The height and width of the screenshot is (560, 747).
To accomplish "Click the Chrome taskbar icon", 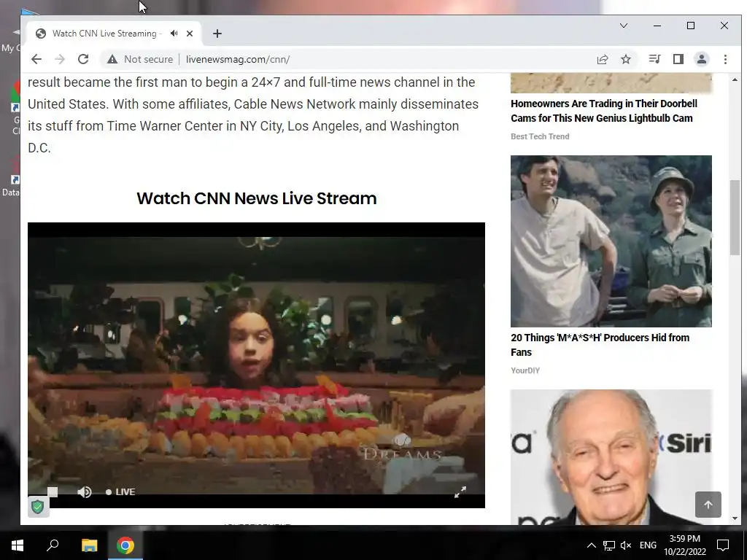I will [x=125, y=545].
